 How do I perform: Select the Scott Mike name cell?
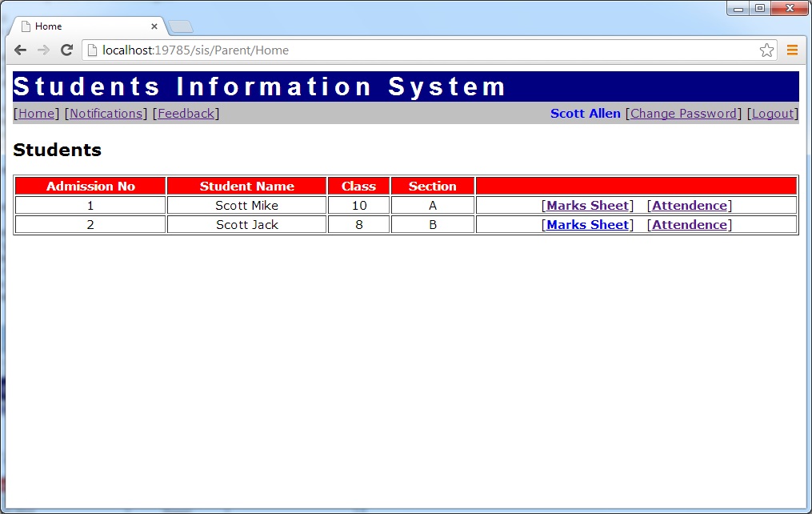click(x=247, y=206)
